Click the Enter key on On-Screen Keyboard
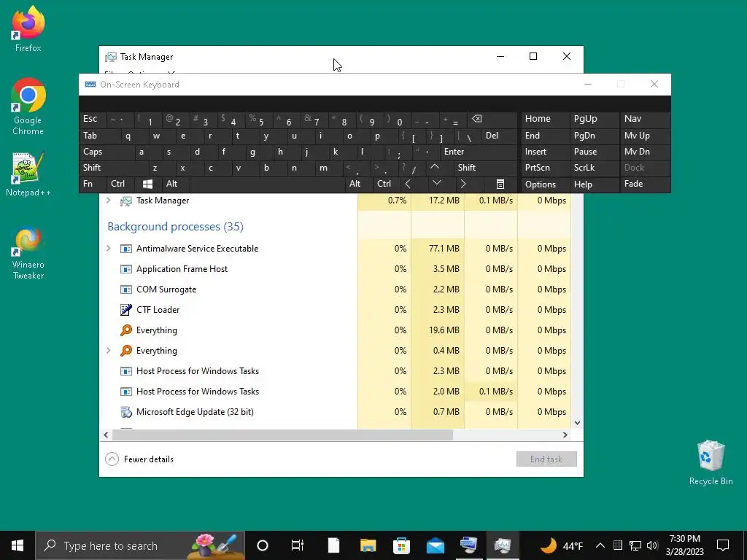 coord(479,152)
